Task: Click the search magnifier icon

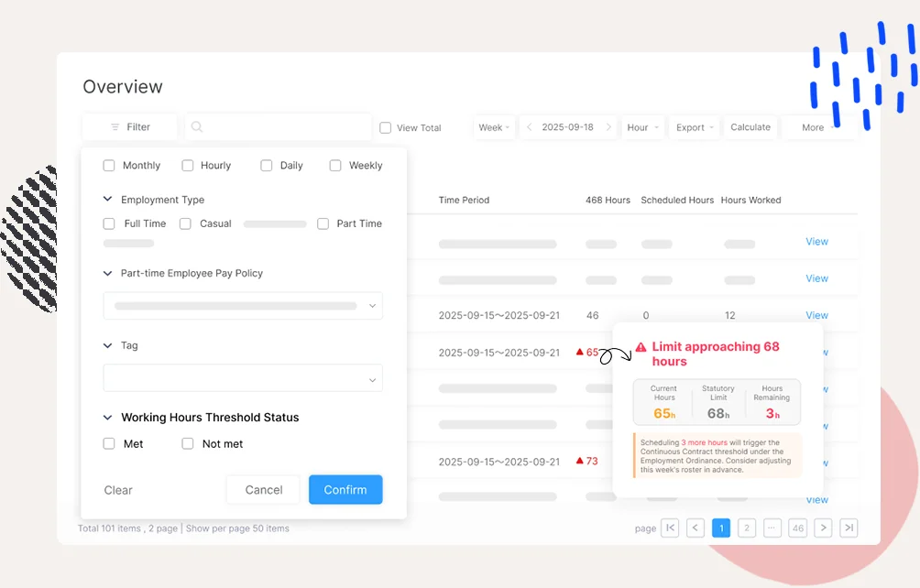Action: pos(197,126)
